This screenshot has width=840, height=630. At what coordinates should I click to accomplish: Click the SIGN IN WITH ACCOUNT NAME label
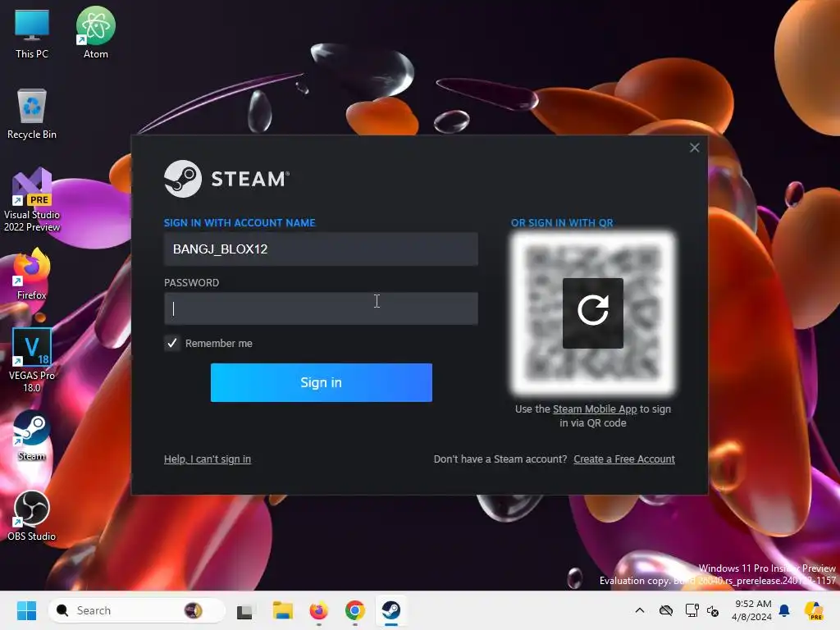coord(240,223)
